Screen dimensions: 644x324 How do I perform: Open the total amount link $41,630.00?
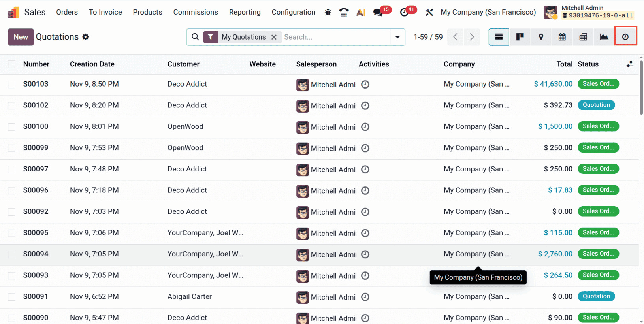553,84
